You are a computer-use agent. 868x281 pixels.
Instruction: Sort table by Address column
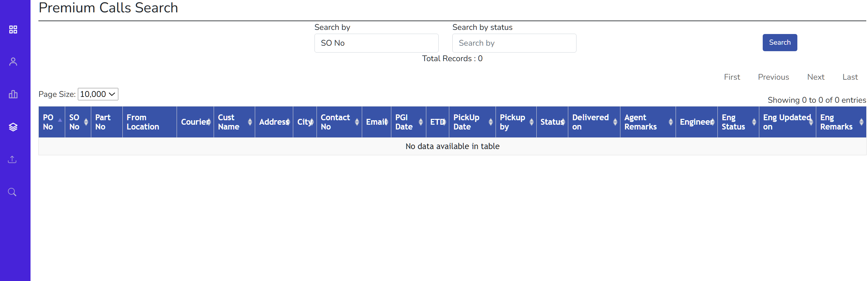pyautogui.click(x=274, y=122)
